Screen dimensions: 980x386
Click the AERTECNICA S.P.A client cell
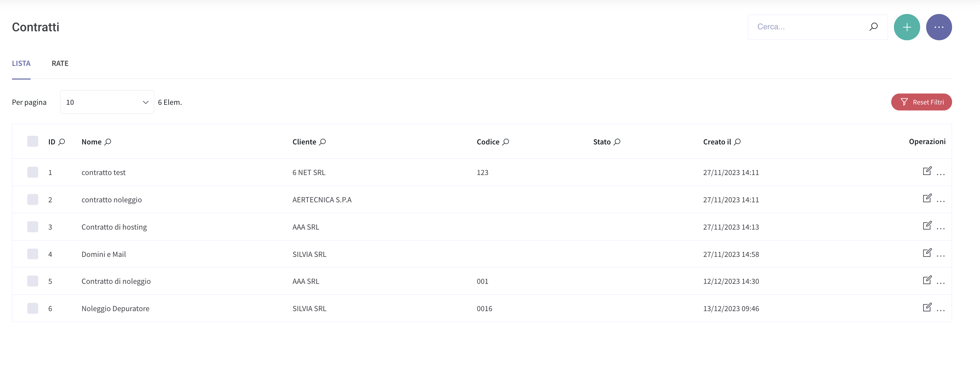tap(322, 199)
